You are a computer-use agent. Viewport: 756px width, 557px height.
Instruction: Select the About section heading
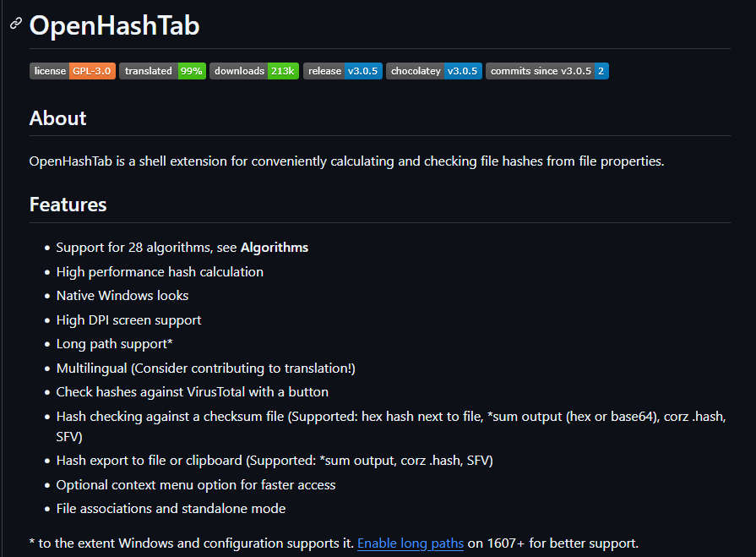click(x=58, y=118)
